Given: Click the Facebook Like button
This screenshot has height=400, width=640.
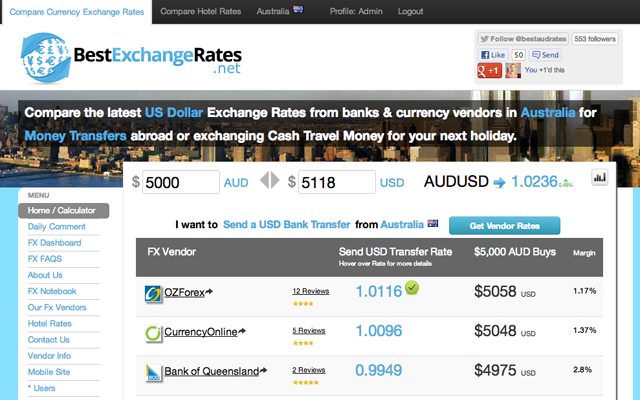Looking at the screenshot, I should pyautogui.click(x=493, y=55).
